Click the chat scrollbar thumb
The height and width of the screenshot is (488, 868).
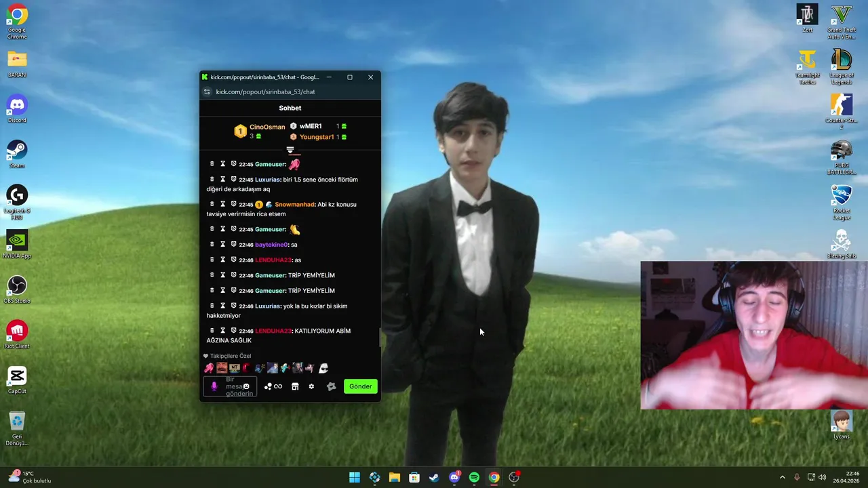coord(379,337)
